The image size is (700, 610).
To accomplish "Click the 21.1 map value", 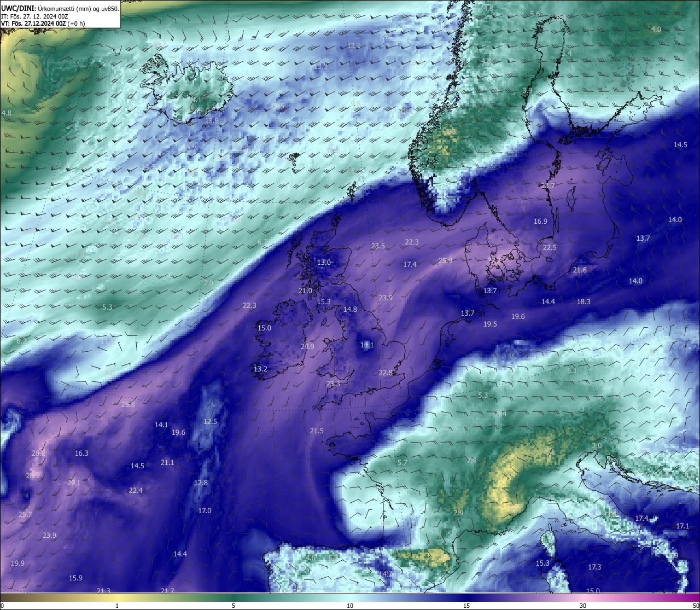I will (x=167, y=462).
